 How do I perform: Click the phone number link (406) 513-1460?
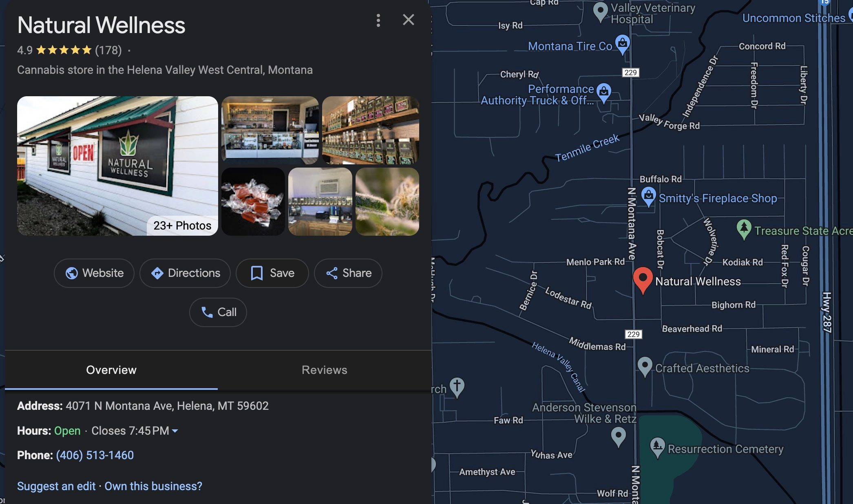95,455
